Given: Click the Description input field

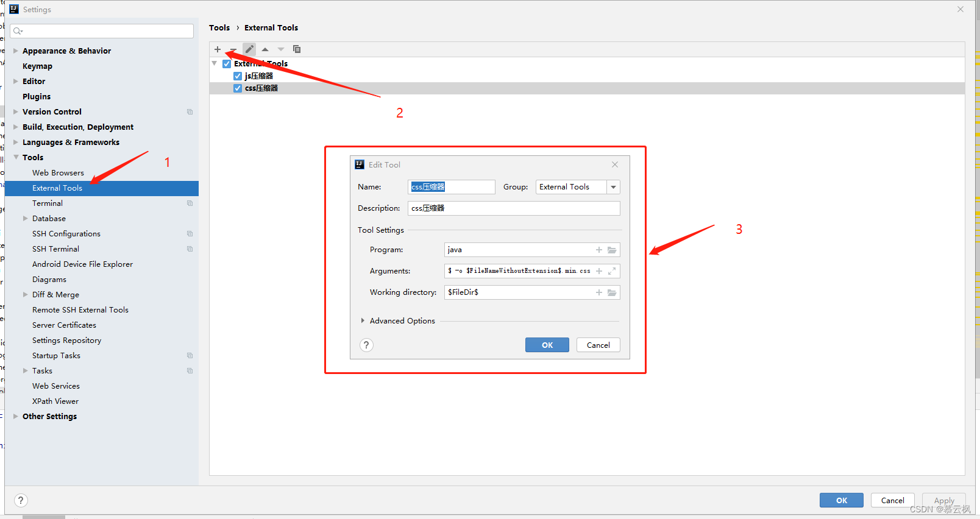Looking at the screenshot, I should click(x=514, y=208).
